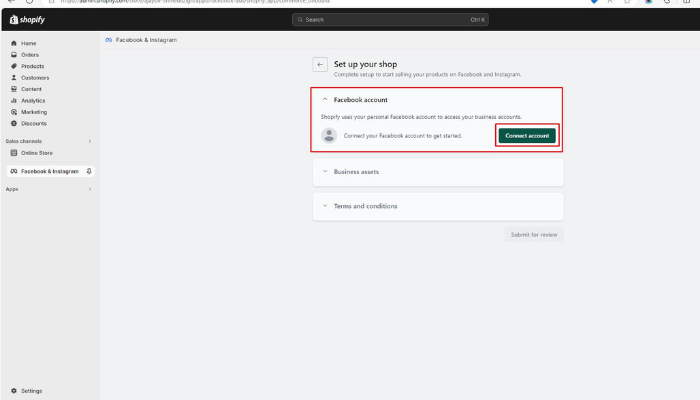Screen dimensions: 700x400
Task: Click the Shopify logo in the header
Action: [x=27, y=20]
